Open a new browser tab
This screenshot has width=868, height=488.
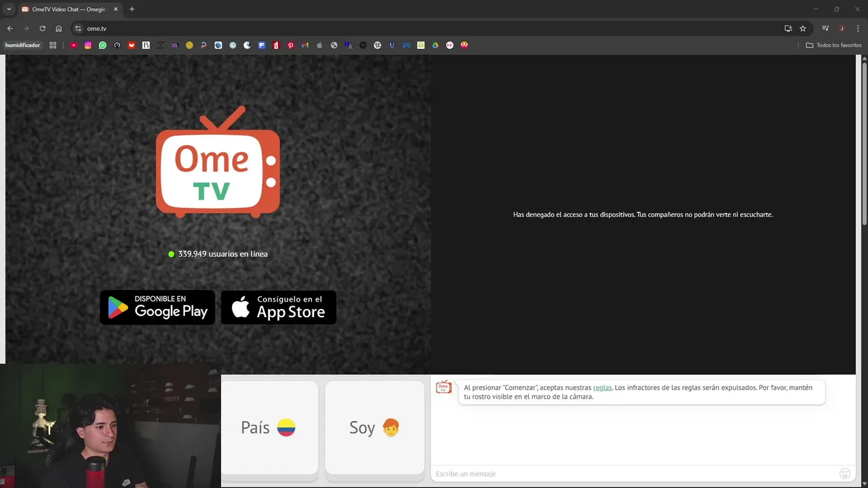132,9
